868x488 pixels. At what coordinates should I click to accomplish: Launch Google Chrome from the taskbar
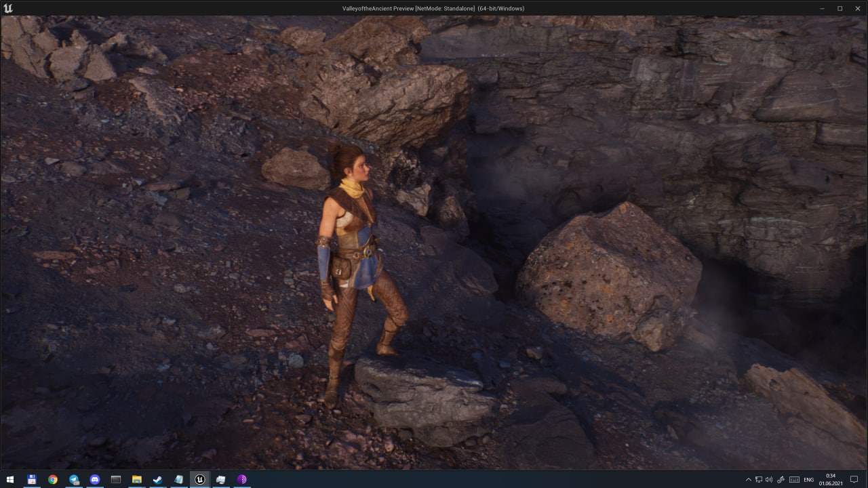point(52,479)
